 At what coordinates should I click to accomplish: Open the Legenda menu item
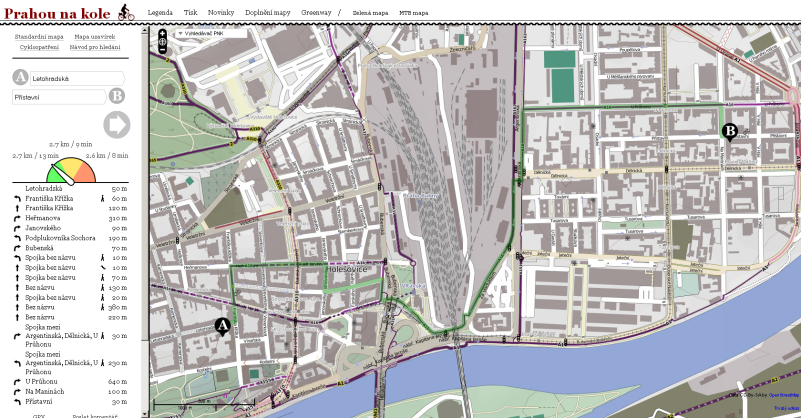[x=160, y=12]
